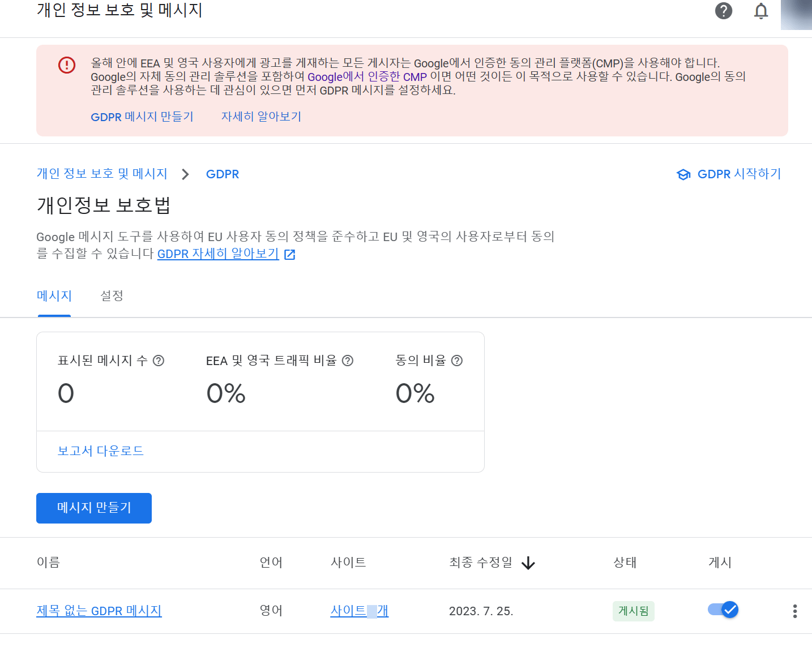Sort by 언어 column header
812x652 pixels.
271,563
